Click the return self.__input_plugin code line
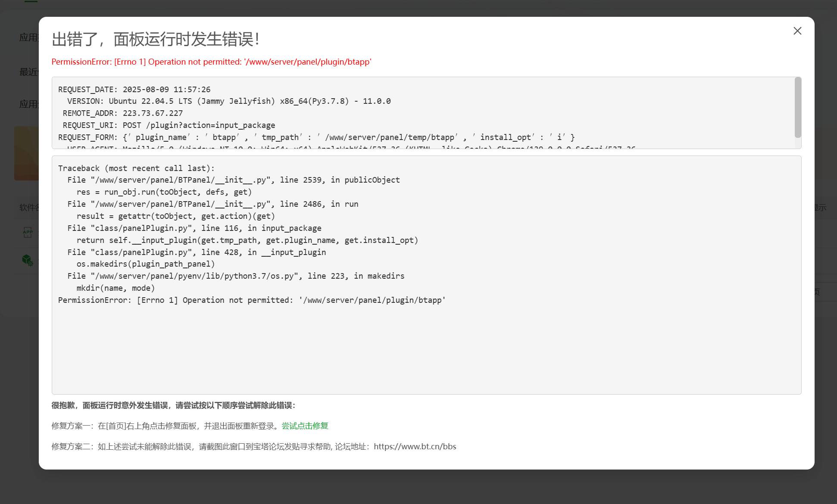 pos(247,240)
